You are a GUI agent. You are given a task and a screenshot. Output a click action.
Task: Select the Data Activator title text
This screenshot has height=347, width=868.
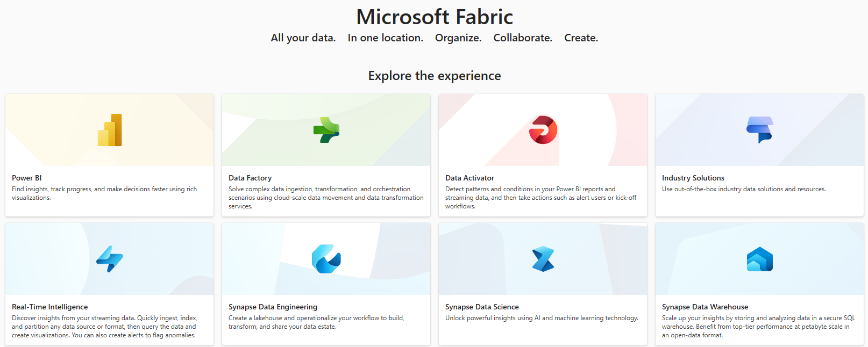click(x=469, y=178)
